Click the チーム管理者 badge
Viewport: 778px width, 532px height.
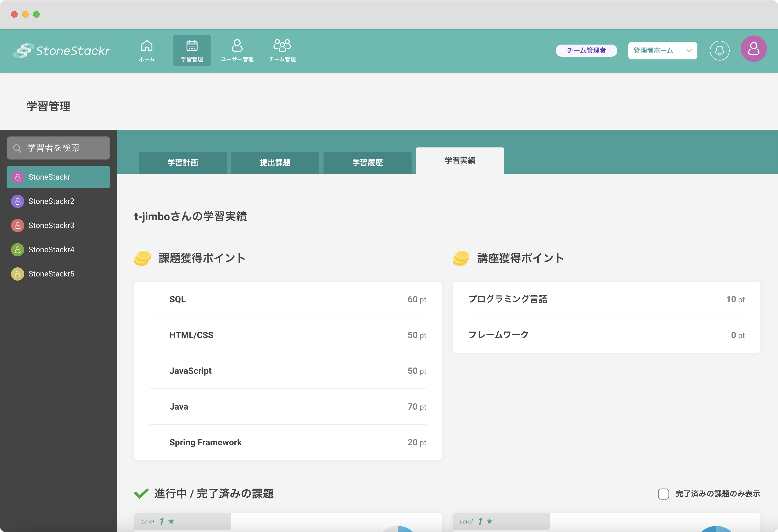click(x=586, y=51)
